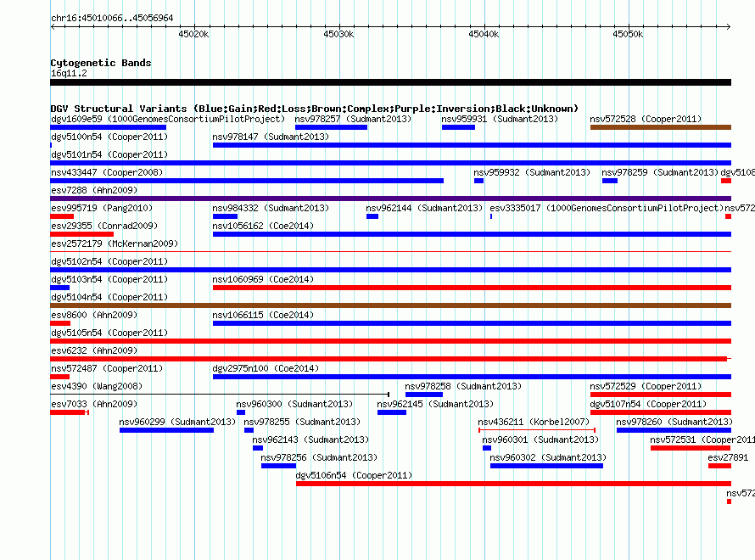Image resolution: width=755 pixels, height=560 pixels.
Task: Click dgv5107n54 (Cooper2011) label
Action: [648, 404]
